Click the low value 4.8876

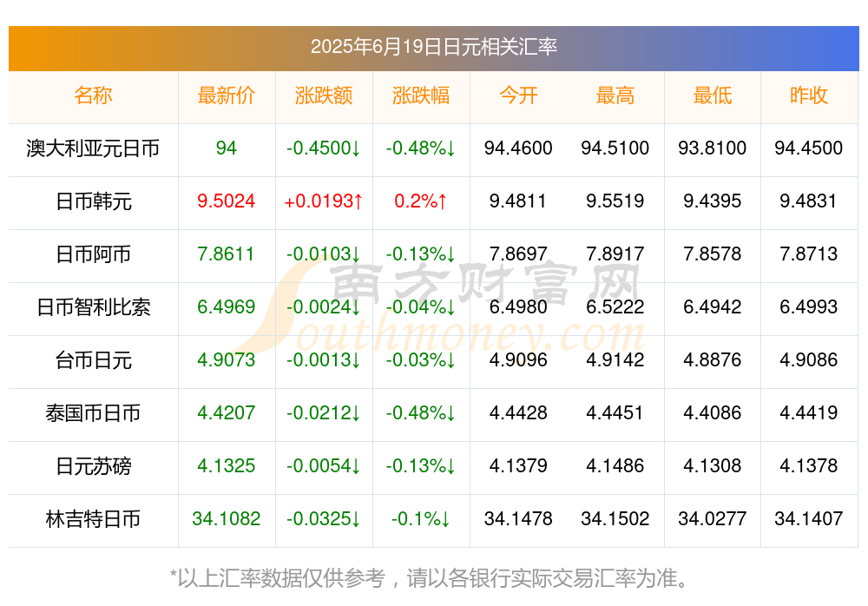coord(713,360)
